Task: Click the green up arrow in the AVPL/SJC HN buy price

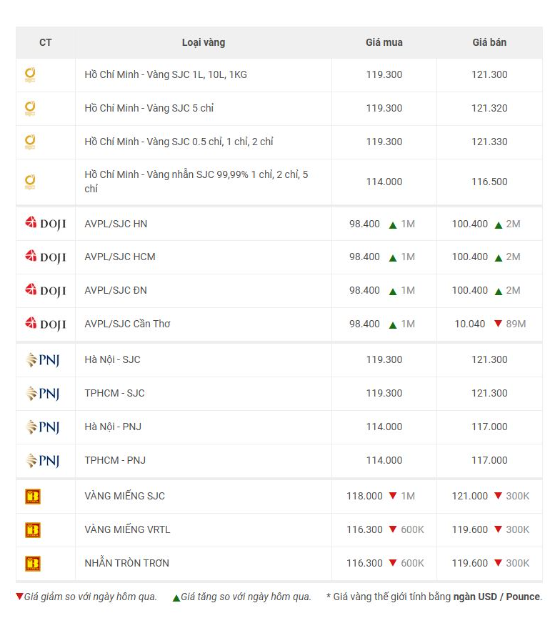Action: tap(393, 225)
